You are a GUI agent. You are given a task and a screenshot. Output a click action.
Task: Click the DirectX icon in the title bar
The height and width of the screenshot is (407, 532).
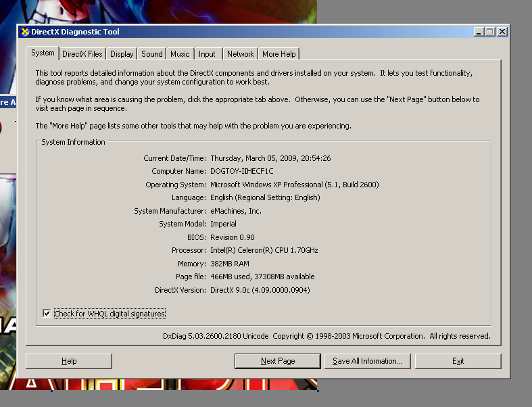coord(25,32)
